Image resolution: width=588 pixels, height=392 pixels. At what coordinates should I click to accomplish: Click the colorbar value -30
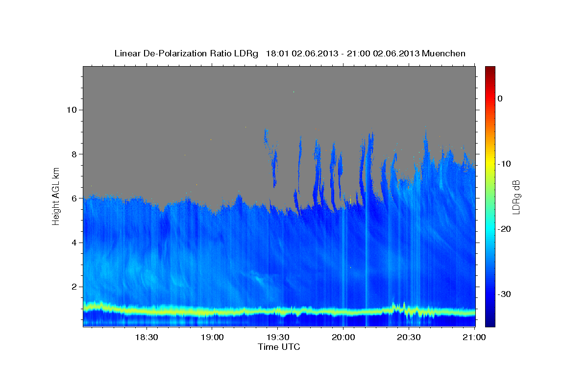tap(504, 294)
